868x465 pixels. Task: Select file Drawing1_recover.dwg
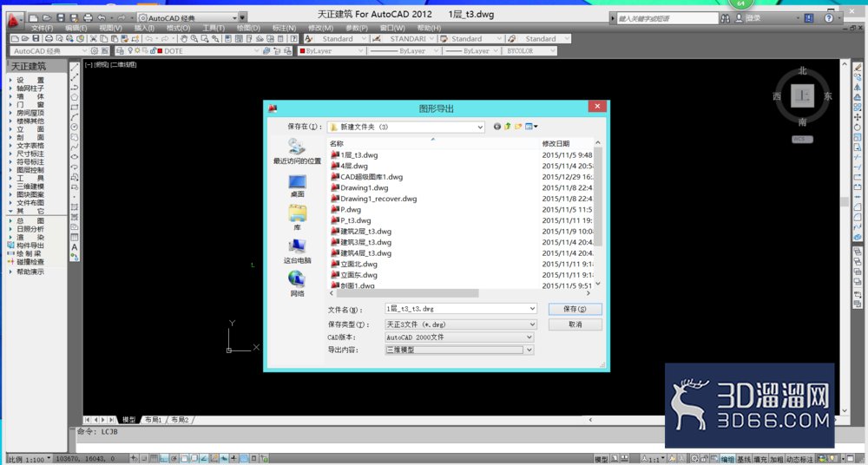pyautogui.click(x=373, y=199)
